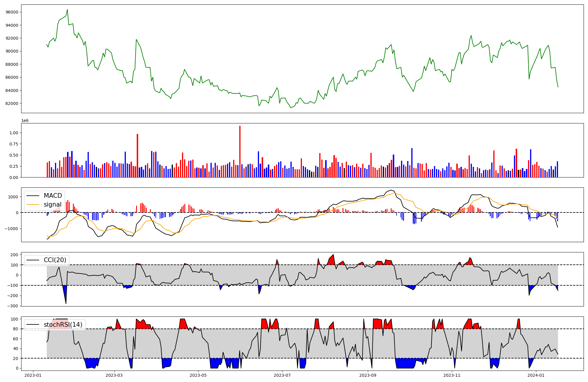Select the 92000 price axis label

[x=12, y=38]
